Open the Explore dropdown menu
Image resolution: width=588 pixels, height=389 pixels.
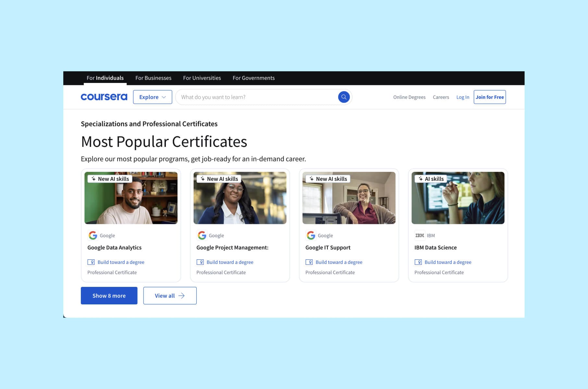(x=153, y=97)
